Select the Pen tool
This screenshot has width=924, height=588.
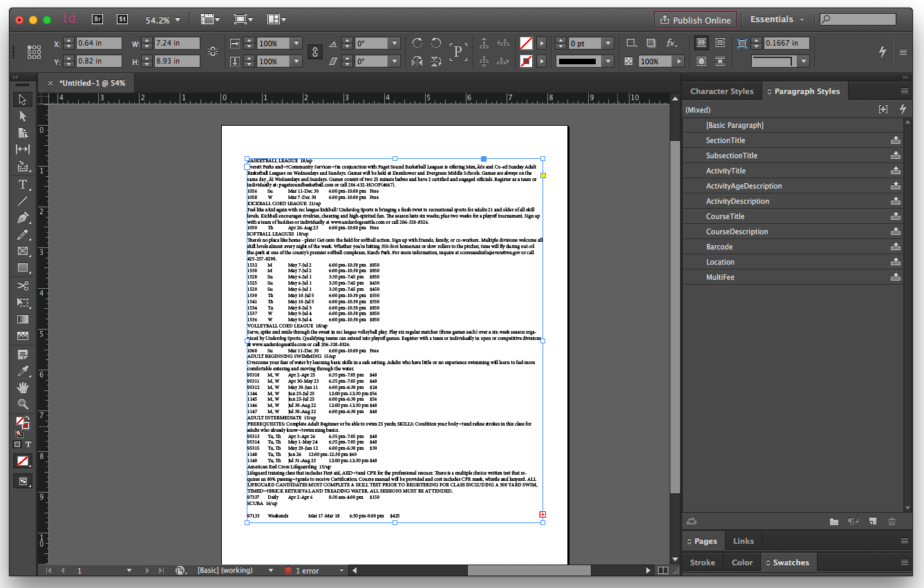coord(23,218)
